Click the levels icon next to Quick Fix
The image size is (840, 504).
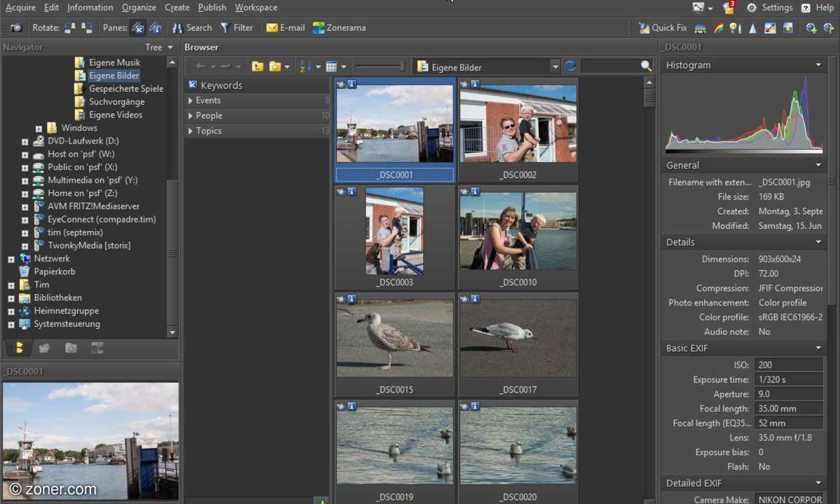pos(700,28)
